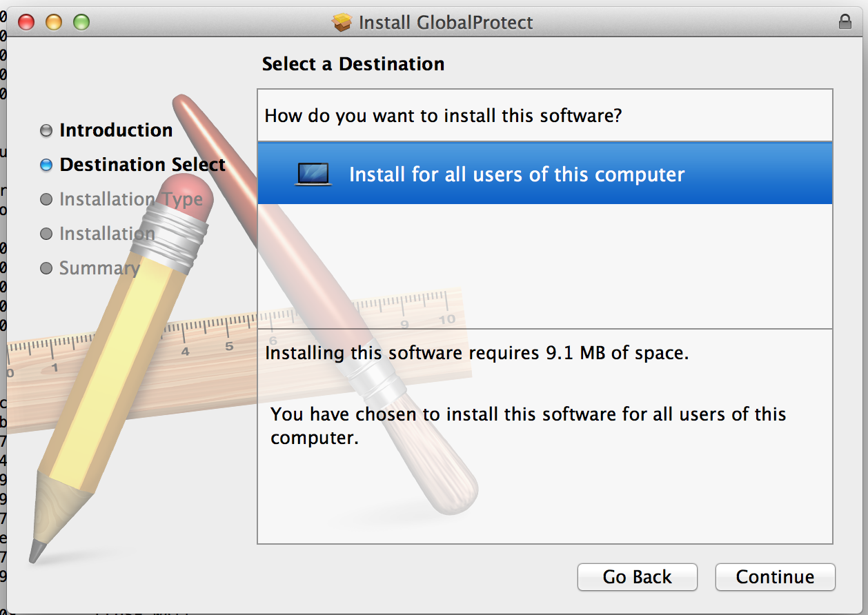Click the lock icon in the title bar
This screenshot has width=868, height=615.
845,22
